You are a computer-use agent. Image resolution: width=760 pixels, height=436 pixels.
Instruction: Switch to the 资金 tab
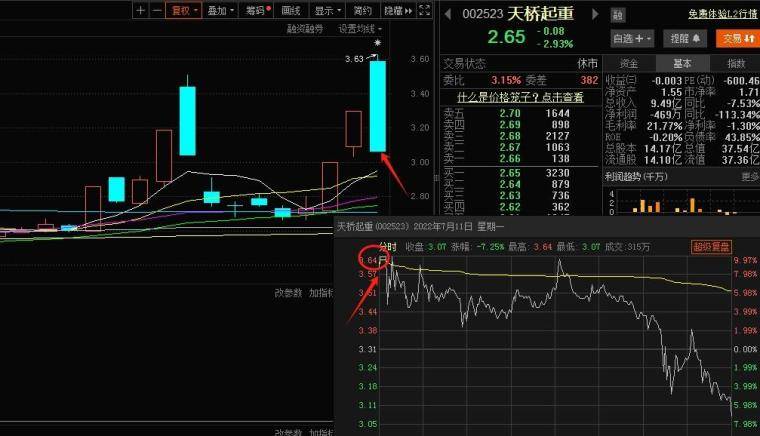pos(629,63)
